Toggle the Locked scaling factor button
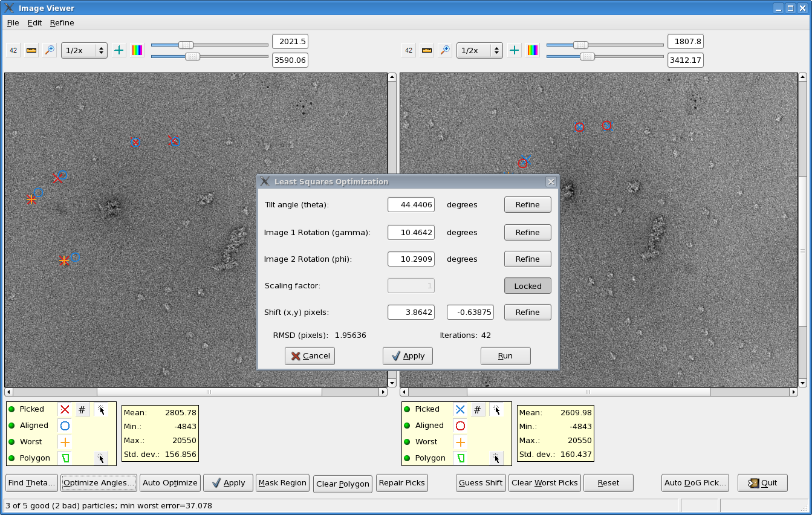 pyautogui.click(x=527, y=286)
